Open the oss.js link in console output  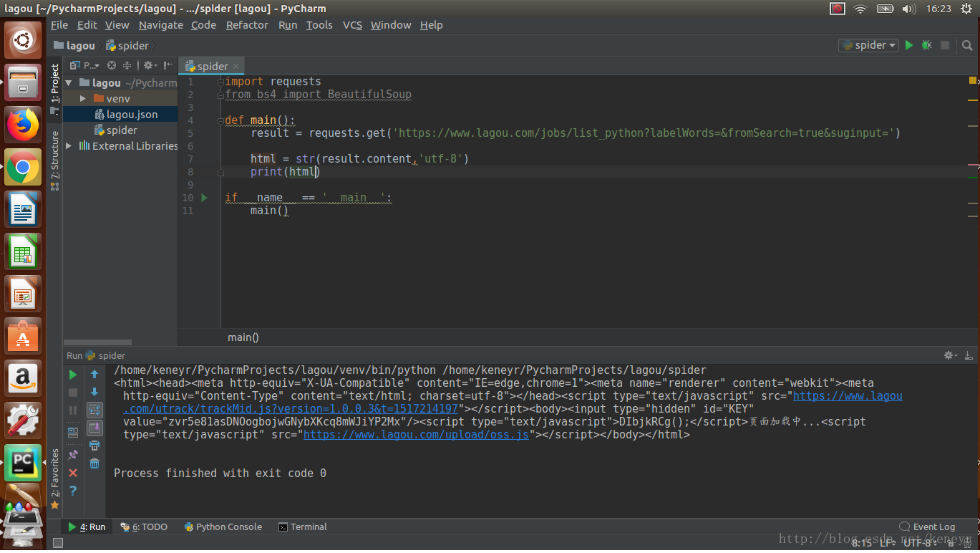416,434
